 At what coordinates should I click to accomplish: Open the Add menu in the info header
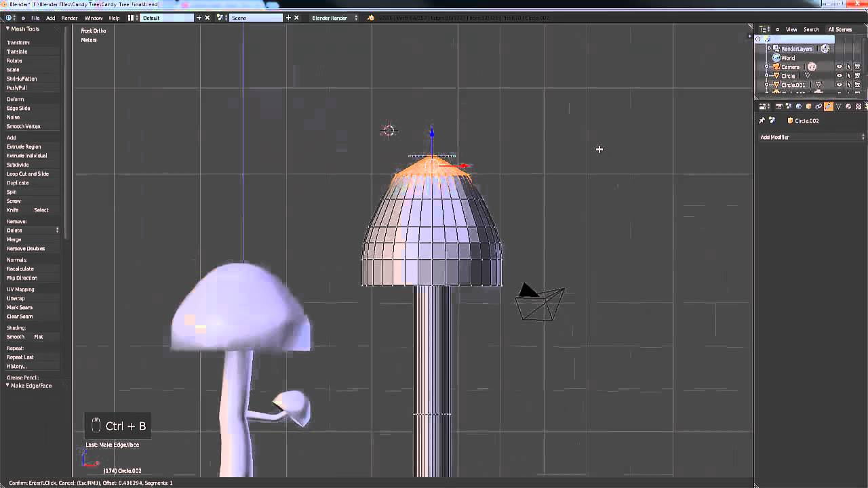tap(51, 18)
